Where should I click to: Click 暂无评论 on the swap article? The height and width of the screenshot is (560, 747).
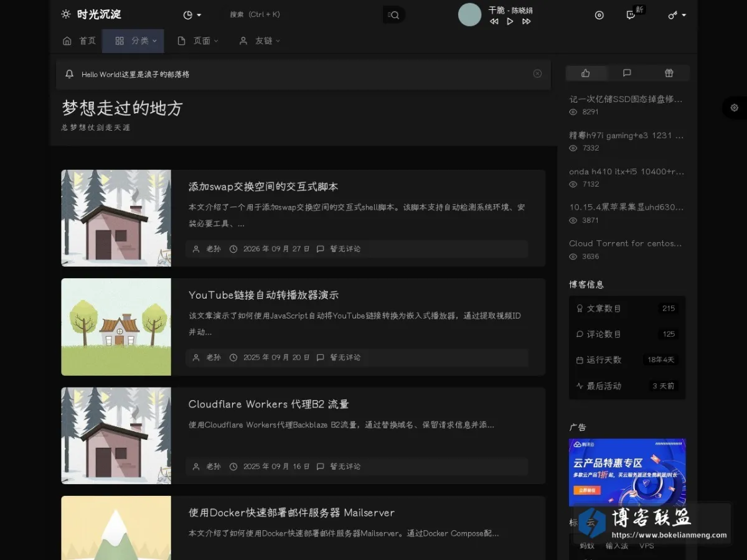[x=345, y=249]
